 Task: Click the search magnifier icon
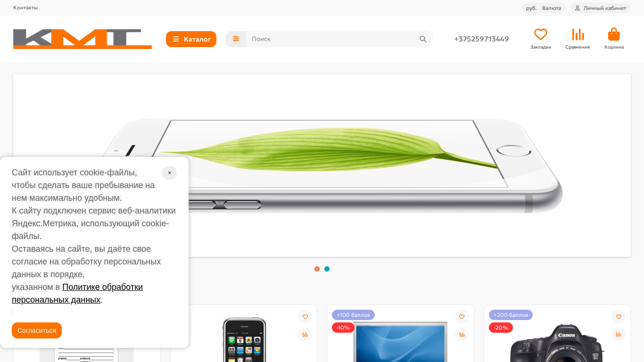pyautogui.click(x=423, y=39)
